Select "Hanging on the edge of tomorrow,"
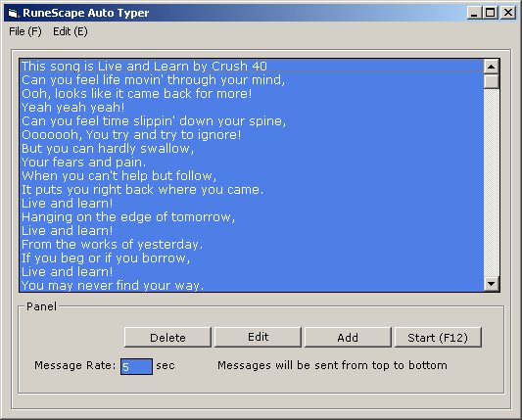The image size is (522, 420). (252, 217)
